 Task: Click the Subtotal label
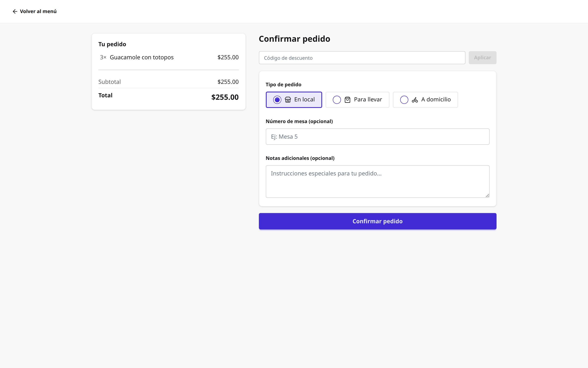110,82
